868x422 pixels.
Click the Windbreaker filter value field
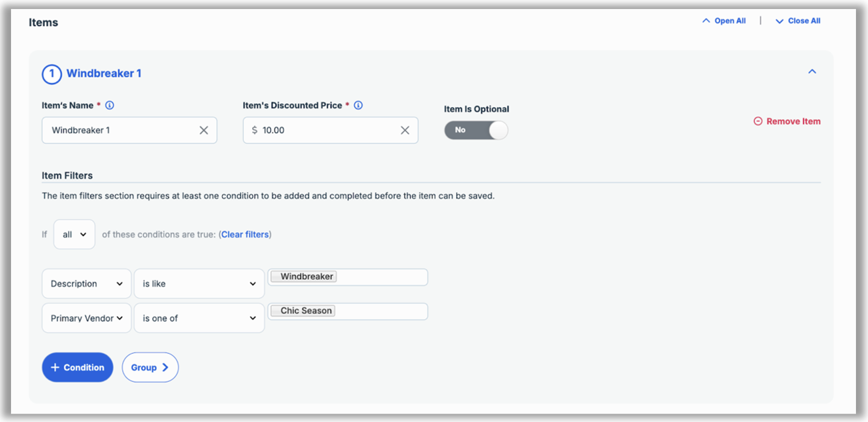tap(381, 277)
